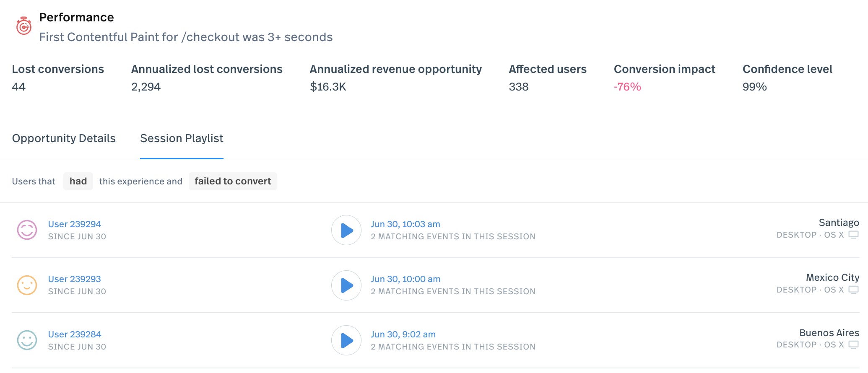Click the orange smiley avatar for User 239293
This screenshot has height=373, width=868.
click(x=27, y=285)
